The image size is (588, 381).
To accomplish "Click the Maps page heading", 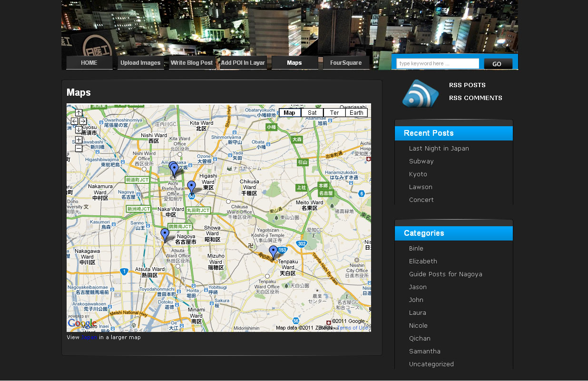I will click(78, 92).
